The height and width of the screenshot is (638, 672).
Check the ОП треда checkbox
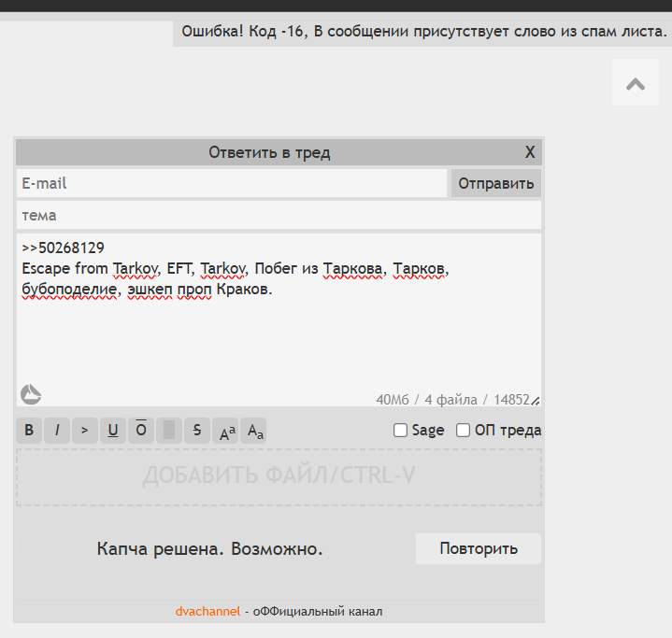(463, 431)
